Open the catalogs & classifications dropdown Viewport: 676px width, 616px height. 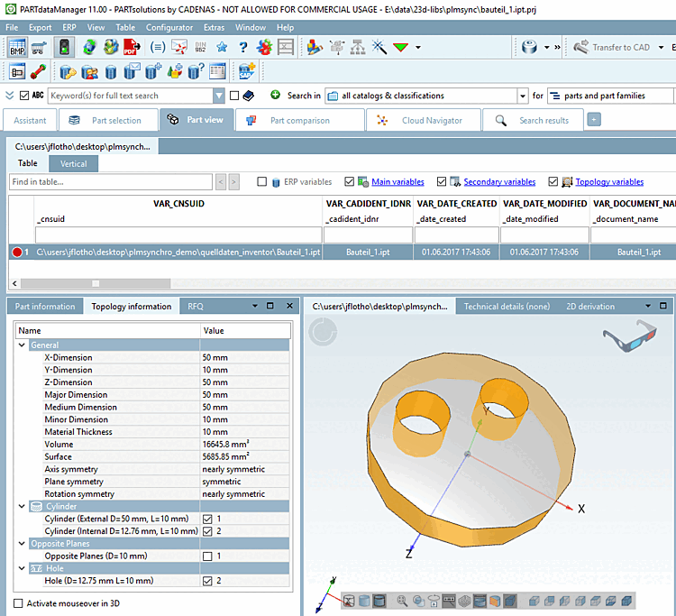pos(522,96)
